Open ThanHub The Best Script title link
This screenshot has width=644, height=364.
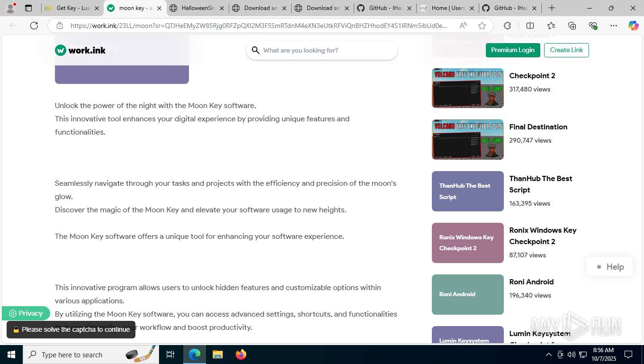(x=541, y=184)
